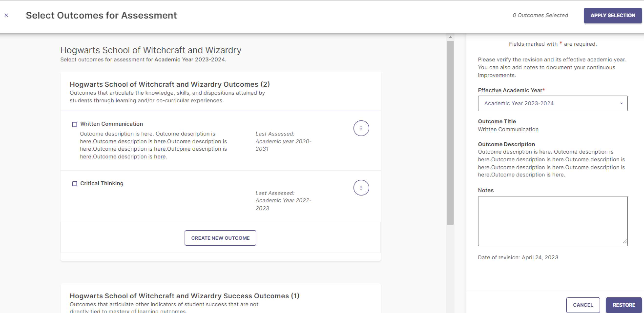Open the Effective Academic Year dropdown
644x313 pixels.
[553, 103]
